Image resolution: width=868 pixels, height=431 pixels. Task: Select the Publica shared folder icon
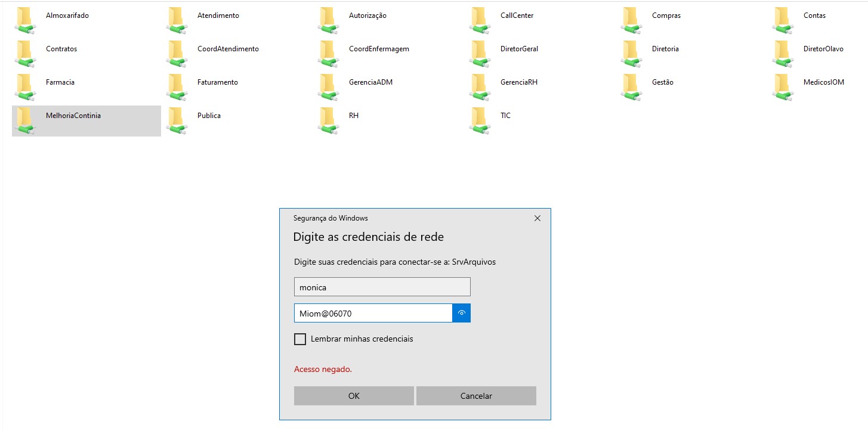tap(177, 120)
